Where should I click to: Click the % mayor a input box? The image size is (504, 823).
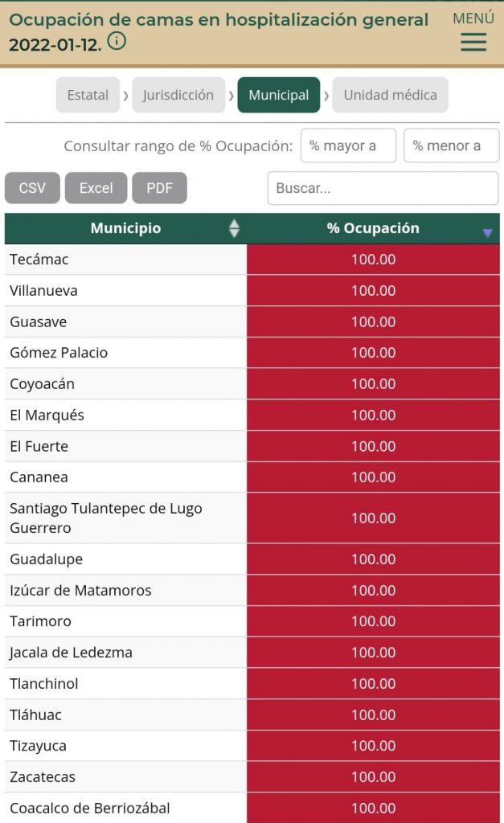click(x=348, y=145)
